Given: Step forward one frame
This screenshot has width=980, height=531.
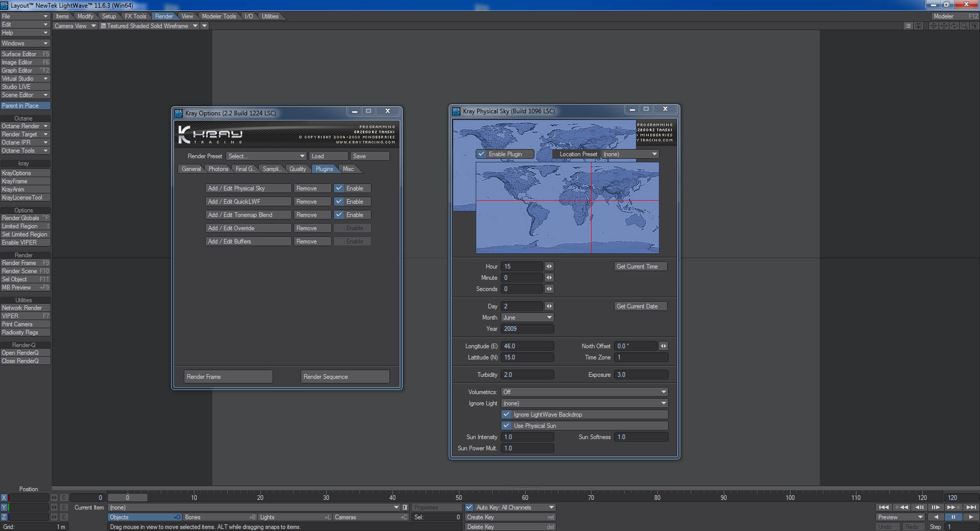Looking at the screenshot, I should tap(936, 507).
